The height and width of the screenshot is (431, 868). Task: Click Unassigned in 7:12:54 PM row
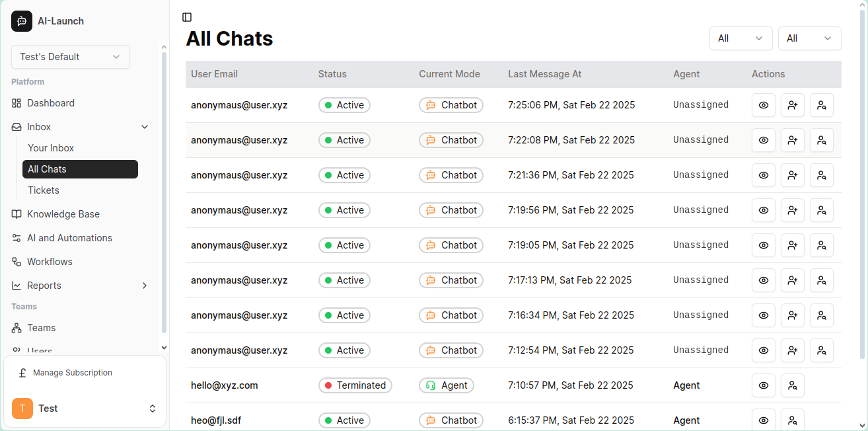pos(701,350)
